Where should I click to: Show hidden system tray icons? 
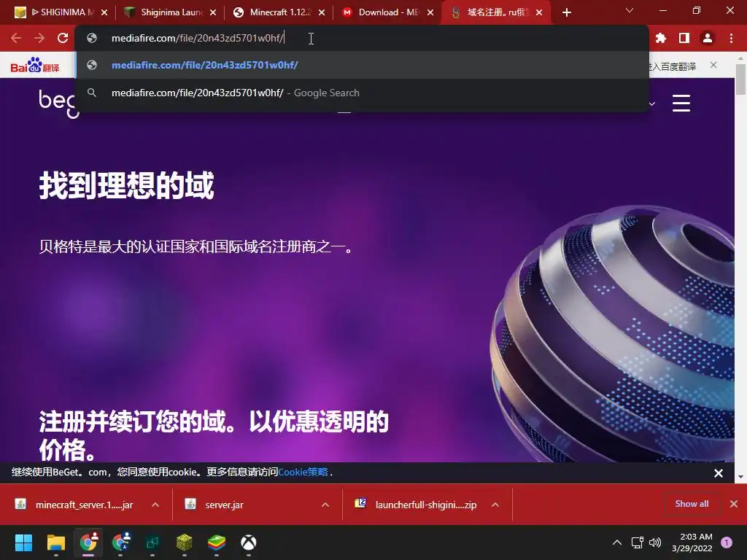[x=617, y=542]
